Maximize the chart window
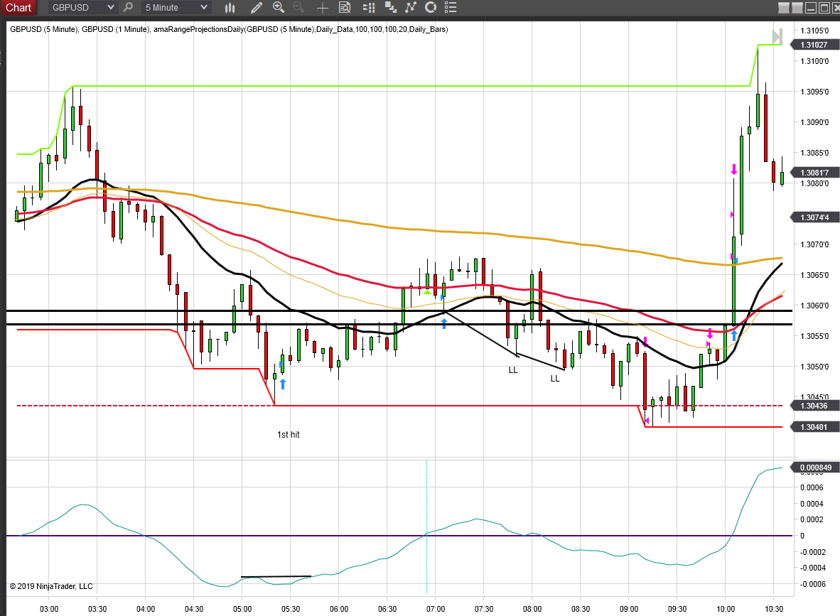 [x=824, y=8]
